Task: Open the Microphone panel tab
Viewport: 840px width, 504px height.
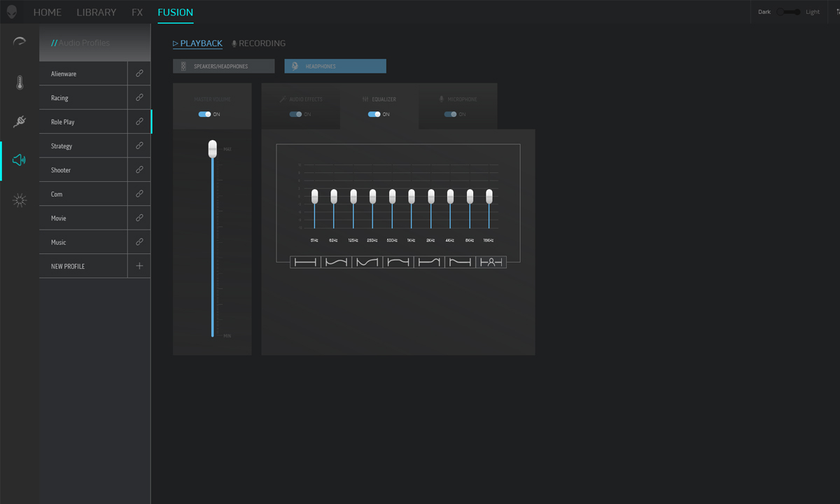Action: 458,99
